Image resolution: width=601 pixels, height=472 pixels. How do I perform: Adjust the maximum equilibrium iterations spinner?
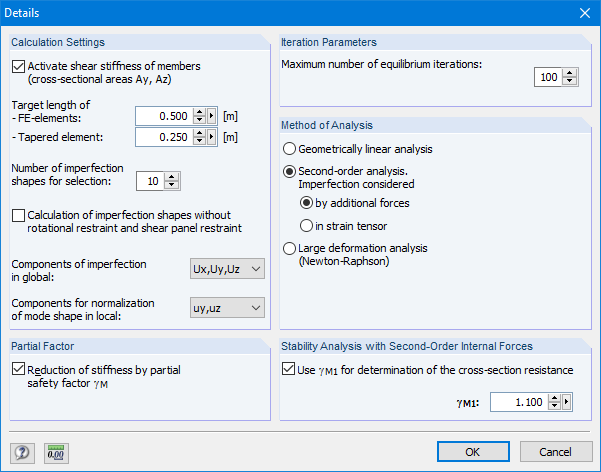570,77
